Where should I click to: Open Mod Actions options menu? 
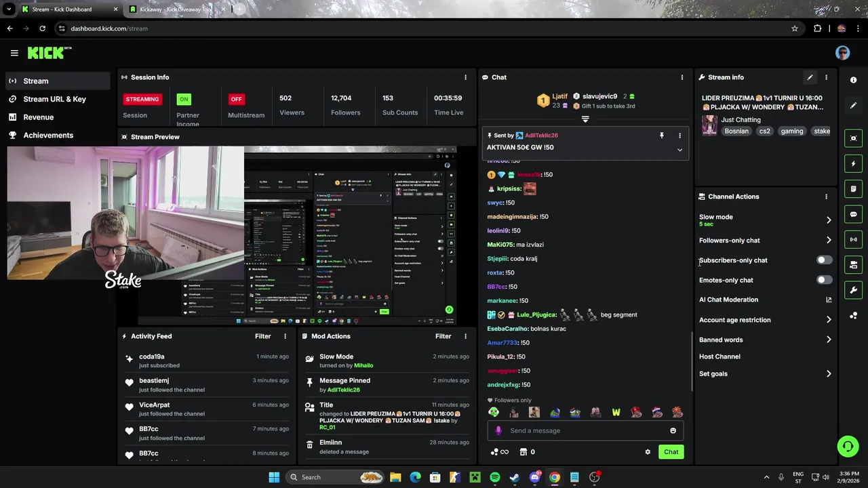pos(465,336)
